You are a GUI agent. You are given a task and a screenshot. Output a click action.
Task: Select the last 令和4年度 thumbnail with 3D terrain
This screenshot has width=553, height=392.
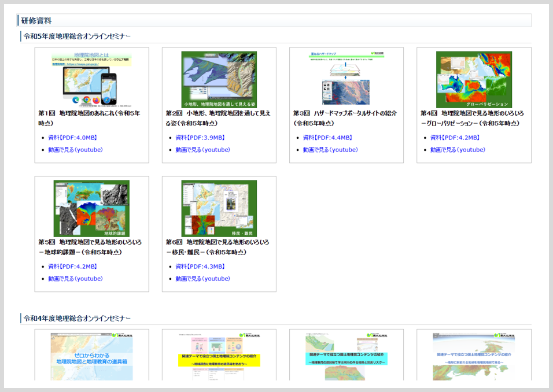[474, 356]
